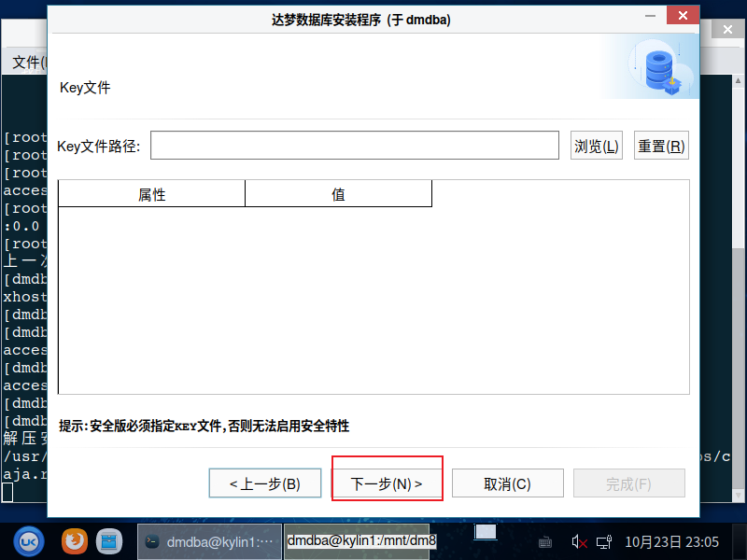Click the 浏览(L) browse button
Image resolution: width=747 pixels, height=560 pixels.
(x=597, y=146)
